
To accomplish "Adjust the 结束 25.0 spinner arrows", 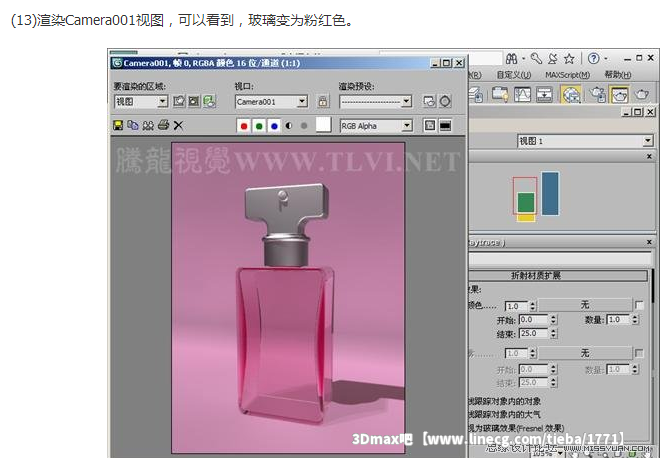I will pyautogui.click(x=553, y=334).
